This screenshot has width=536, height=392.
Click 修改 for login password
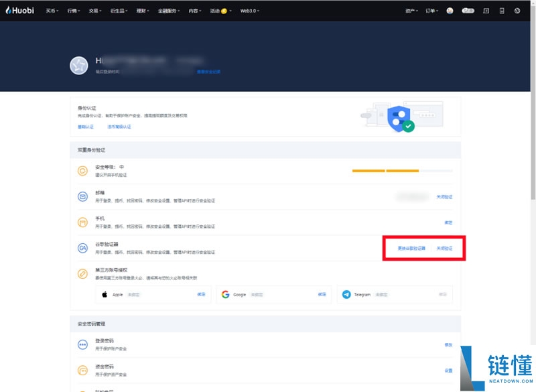pos(448,344)
